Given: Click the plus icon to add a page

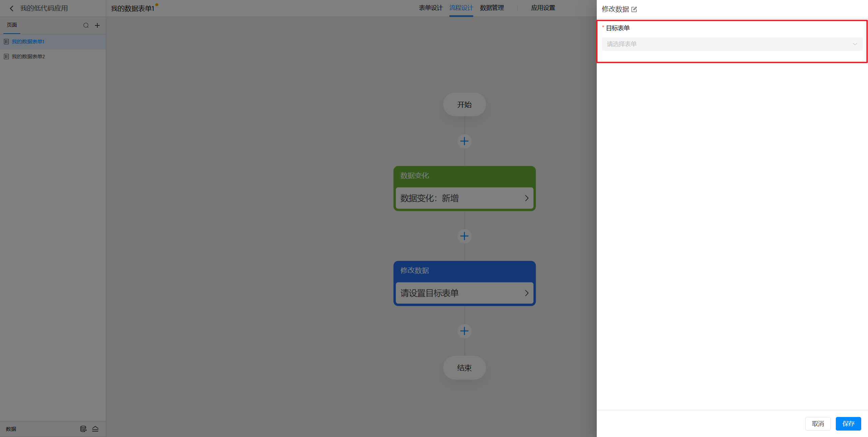Looking at the screenshot, I should [x=97, y=25].
